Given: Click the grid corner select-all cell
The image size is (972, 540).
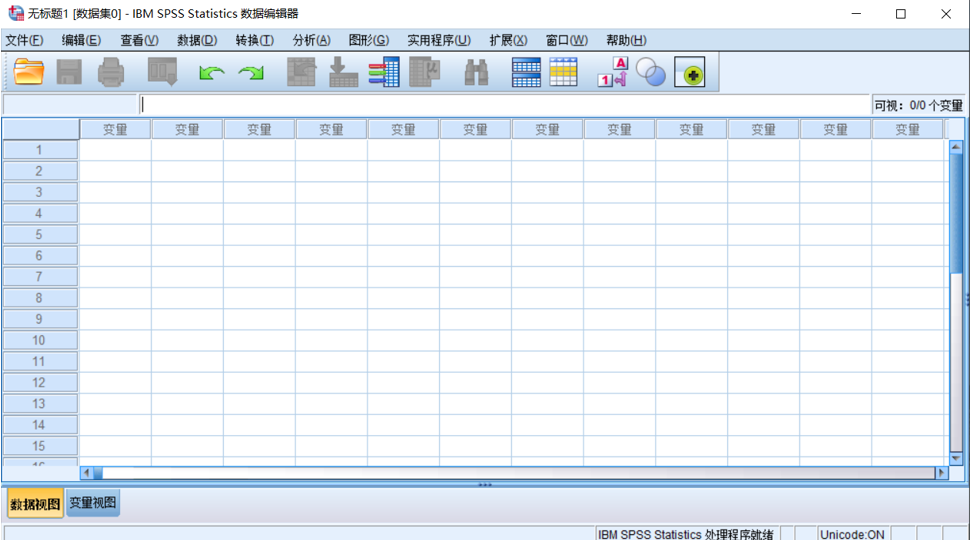Looking at the screenshot, I should pyautogui.click(x=41, y=129).
